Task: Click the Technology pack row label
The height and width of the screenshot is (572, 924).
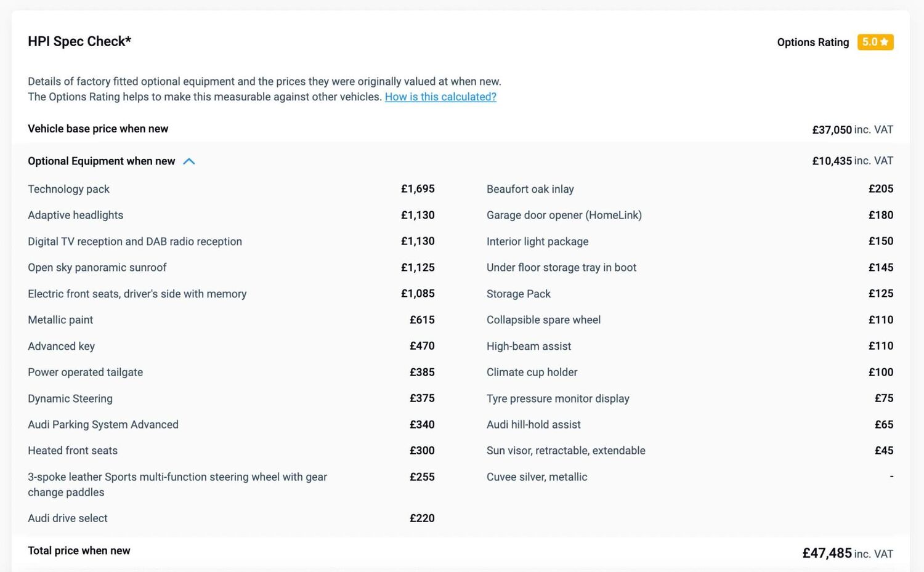Action: pyautogui.click(x=68, y=189)
